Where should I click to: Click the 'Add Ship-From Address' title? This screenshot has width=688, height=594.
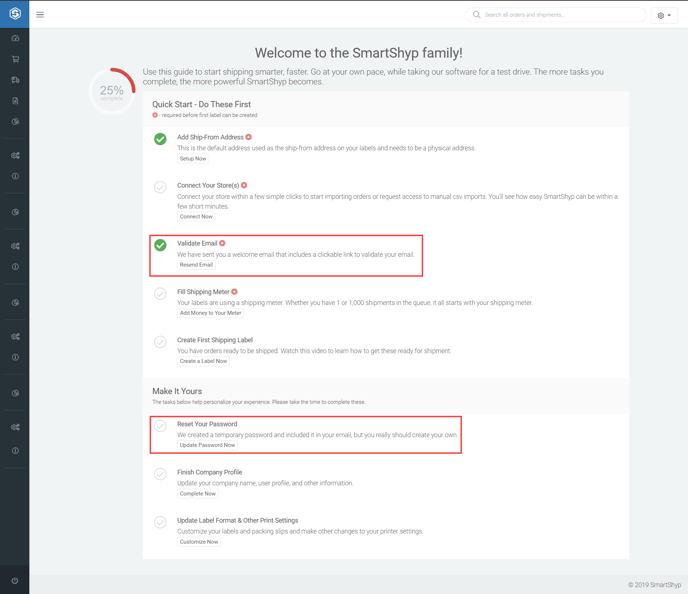210,137
